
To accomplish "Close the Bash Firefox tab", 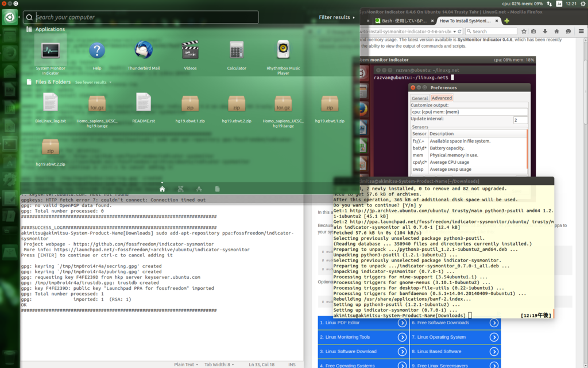I will tap(432, 21).
